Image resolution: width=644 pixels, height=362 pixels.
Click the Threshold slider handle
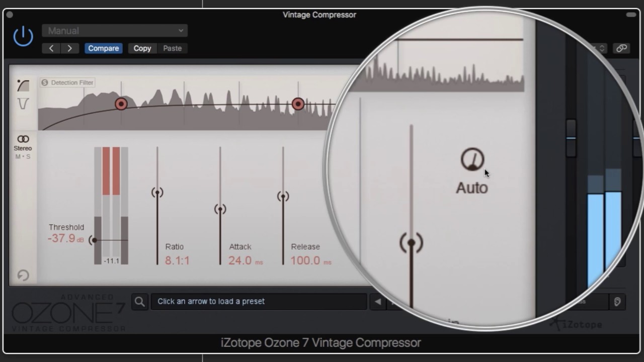point(94,240)
